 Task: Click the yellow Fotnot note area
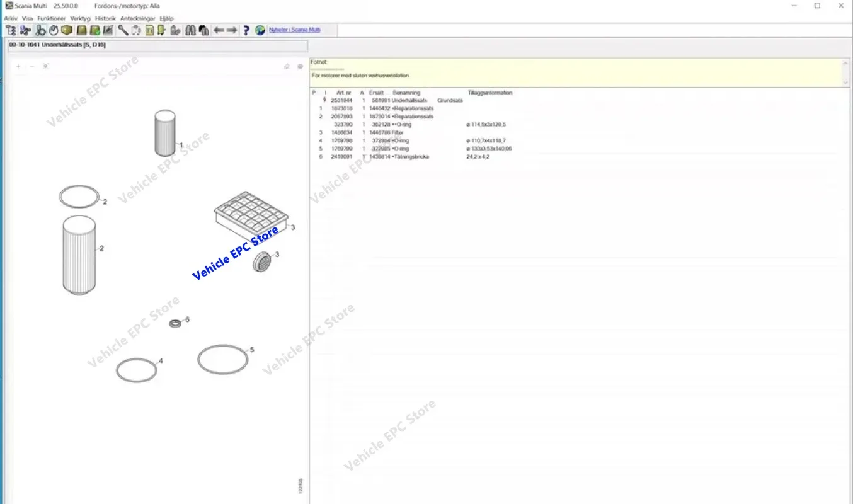[579, 72]
